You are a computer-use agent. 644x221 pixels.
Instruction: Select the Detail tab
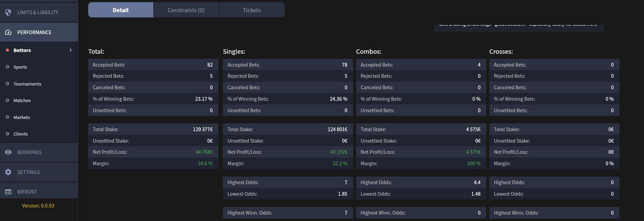tap(121, 10)
